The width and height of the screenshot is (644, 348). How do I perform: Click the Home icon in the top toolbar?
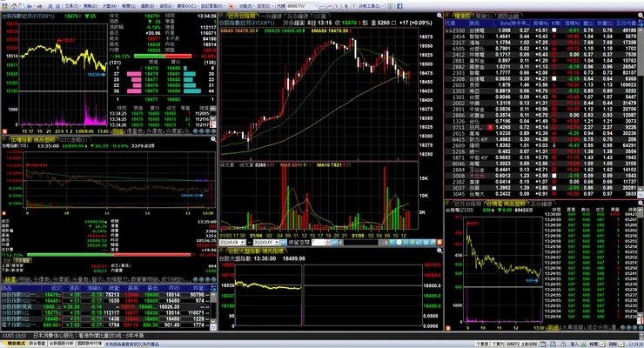[x=14, y=6]
